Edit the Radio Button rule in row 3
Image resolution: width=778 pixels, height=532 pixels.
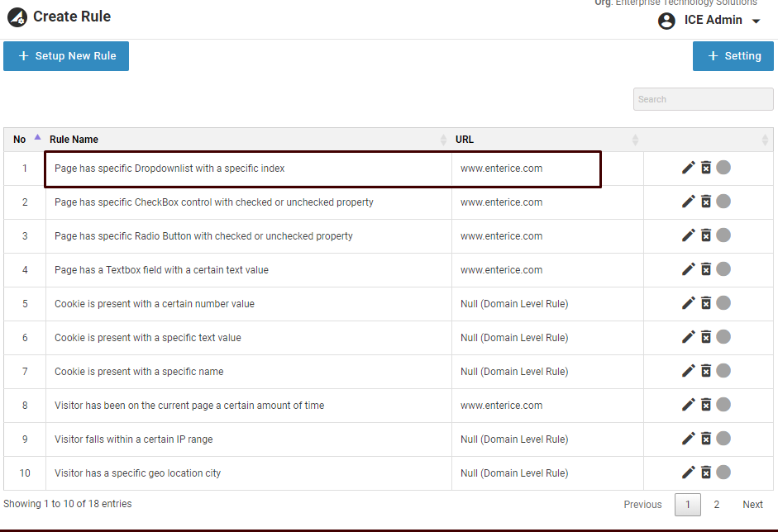tap(688, 235)
